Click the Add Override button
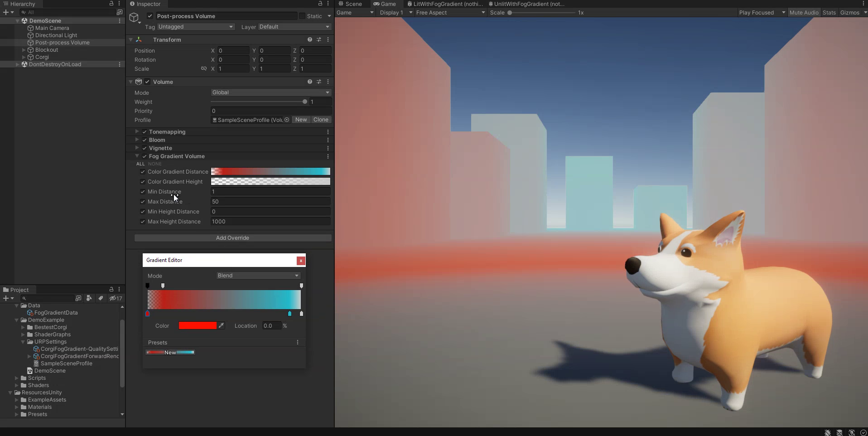 pos(233,238)
